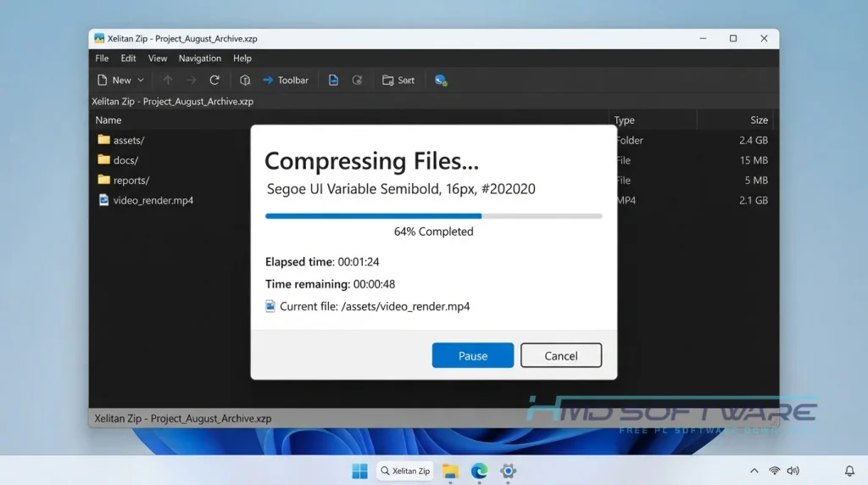
Task: Click the reports/ folder icon
Action: (103, 180)
